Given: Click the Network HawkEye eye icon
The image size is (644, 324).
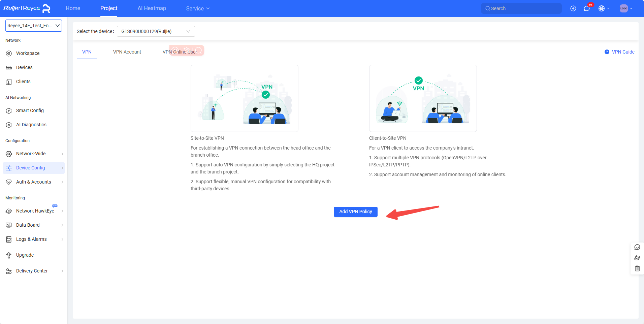Looking at the screenshot, I should click(9, 211).
